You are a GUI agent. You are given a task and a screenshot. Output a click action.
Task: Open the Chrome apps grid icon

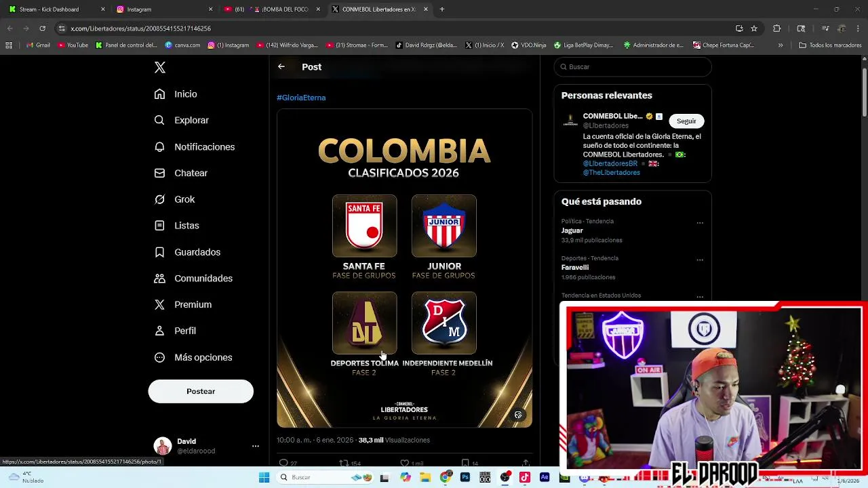click(x=9, y=45)
